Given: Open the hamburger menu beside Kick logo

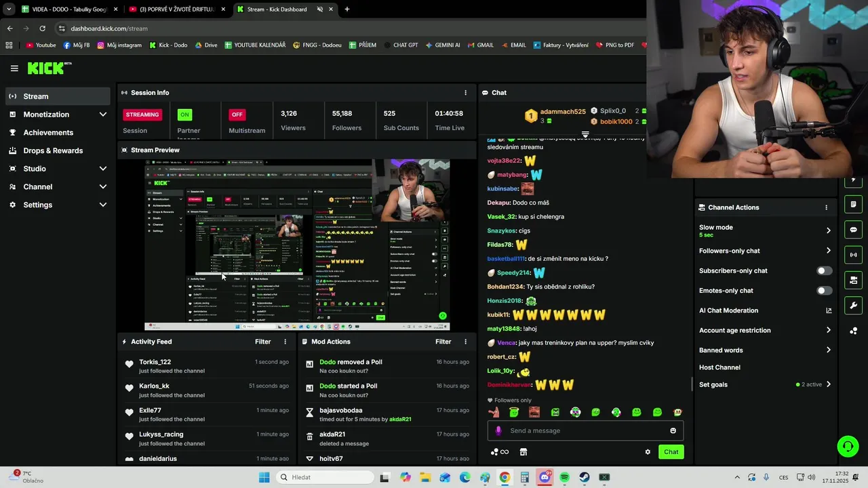Looking at the screenshot, I should [x=14, y=68].
